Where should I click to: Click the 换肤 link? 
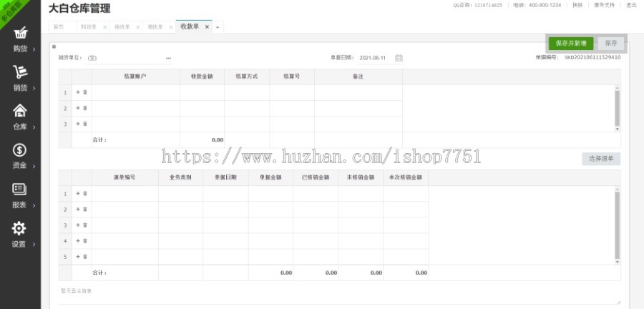tap(577, 5)
